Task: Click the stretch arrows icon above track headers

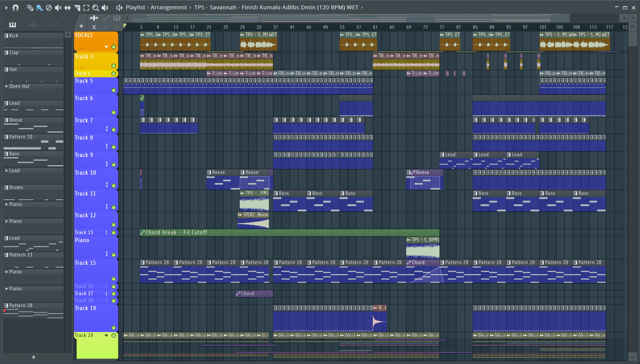Action: pos(117,27)
